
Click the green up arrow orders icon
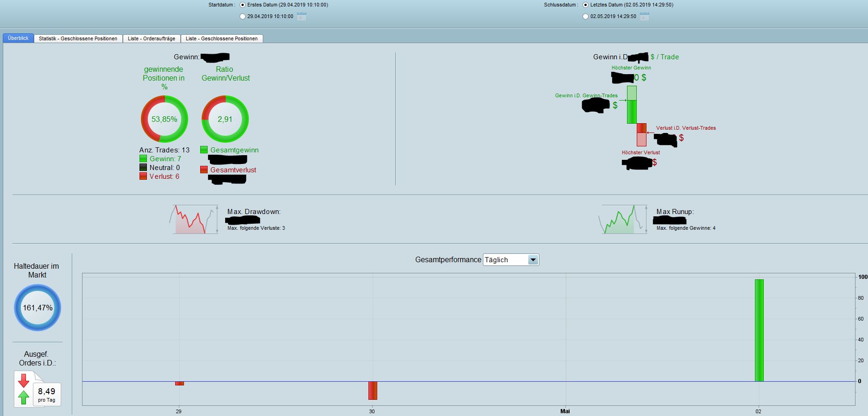[x=24, y=397]
